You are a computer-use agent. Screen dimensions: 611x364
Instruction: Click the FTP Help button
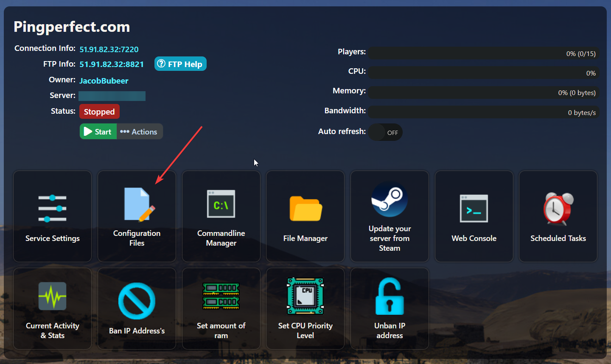coord(180,64)
